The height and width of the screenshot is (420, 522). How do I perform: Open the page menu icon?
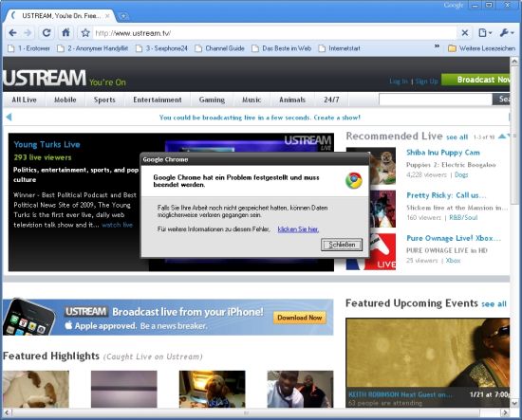485,32
